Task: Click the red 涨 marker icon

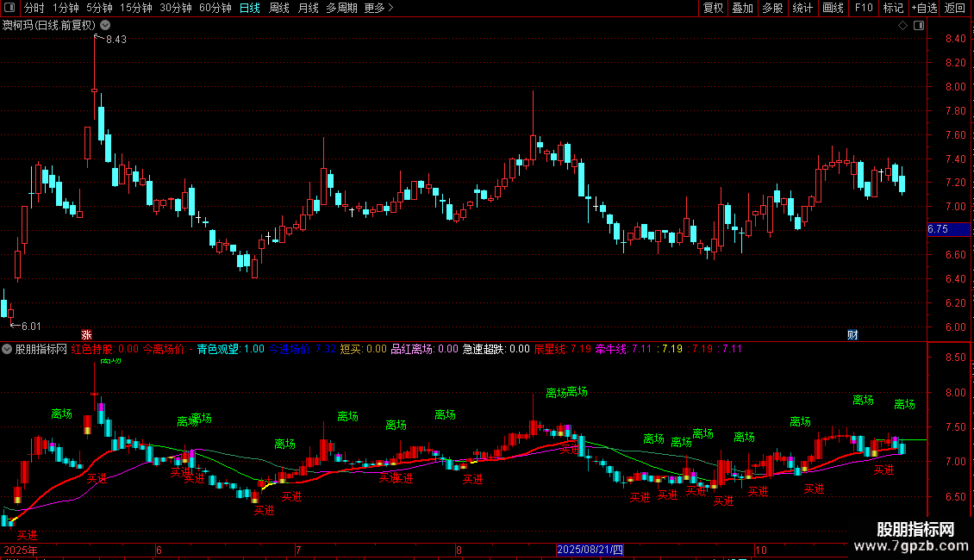Action: [x=86, y=334]
